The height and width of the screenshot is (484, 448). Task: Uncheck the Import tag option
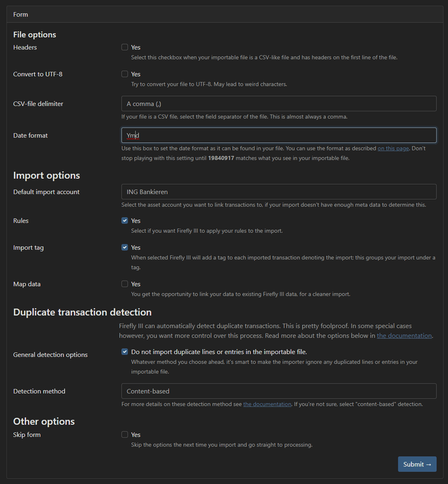click(x=125, y=247)
